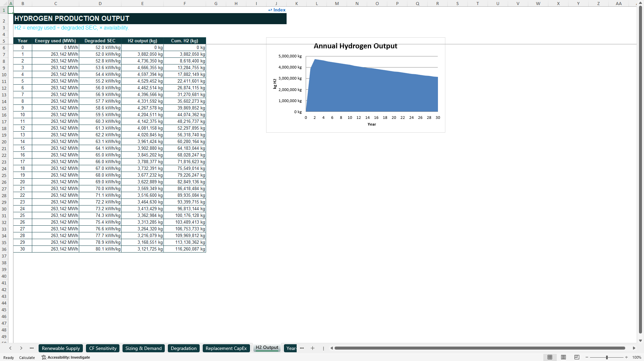Click Accessibility: Investigate in status bar
This screenshot has width=644, height=361.
click(x=66, y=357)
